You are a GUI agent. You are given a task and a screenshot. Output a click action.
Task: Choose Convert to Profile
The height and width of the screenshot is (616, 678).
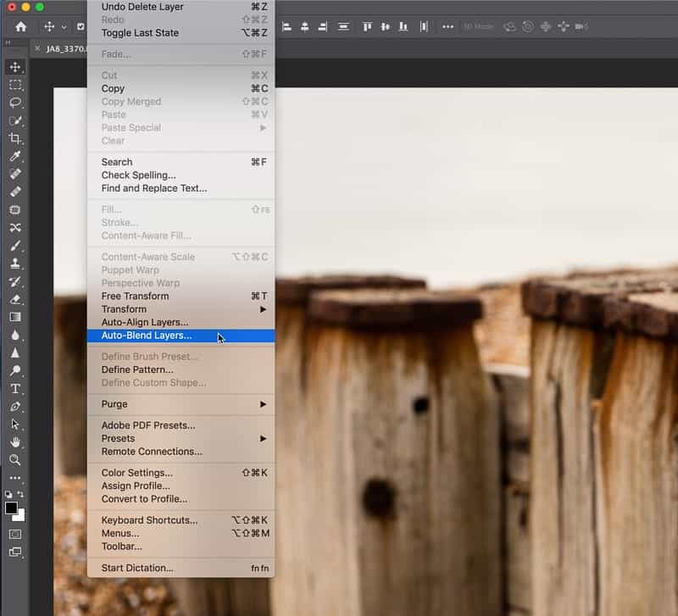[x=181, y=499]
